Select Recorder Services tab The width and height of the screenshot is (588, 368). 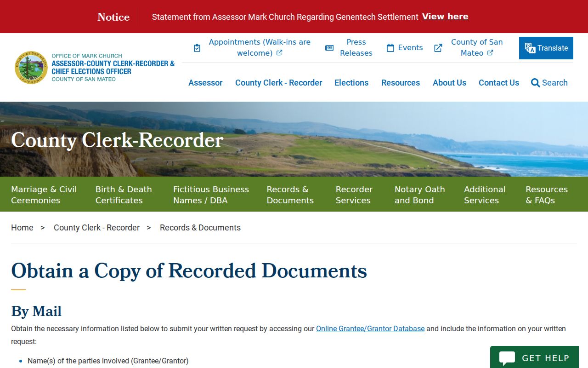click(x=354, y=195)
